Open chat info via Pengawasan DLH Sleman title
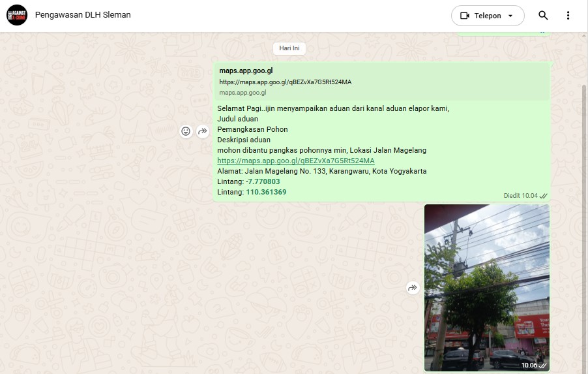Viewport: 588px width, 374px height. pyautogui.click(x=83, y=15)
